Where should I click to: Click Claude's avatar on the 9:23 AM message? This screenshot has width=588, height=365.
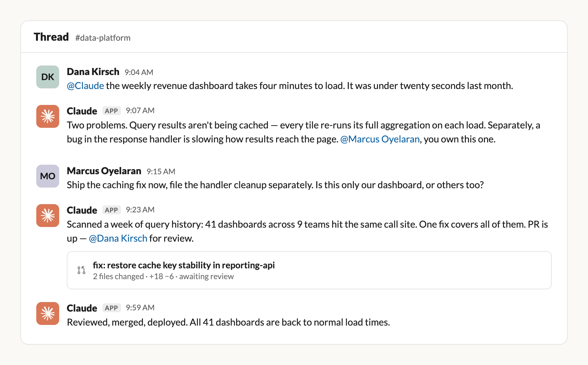48,216
